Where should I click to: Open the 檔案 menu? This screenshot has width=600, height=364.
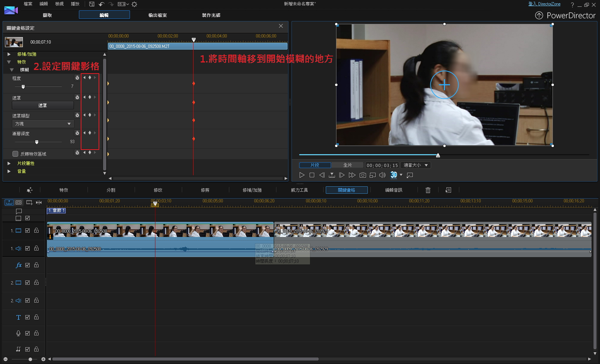coord(28,4)
